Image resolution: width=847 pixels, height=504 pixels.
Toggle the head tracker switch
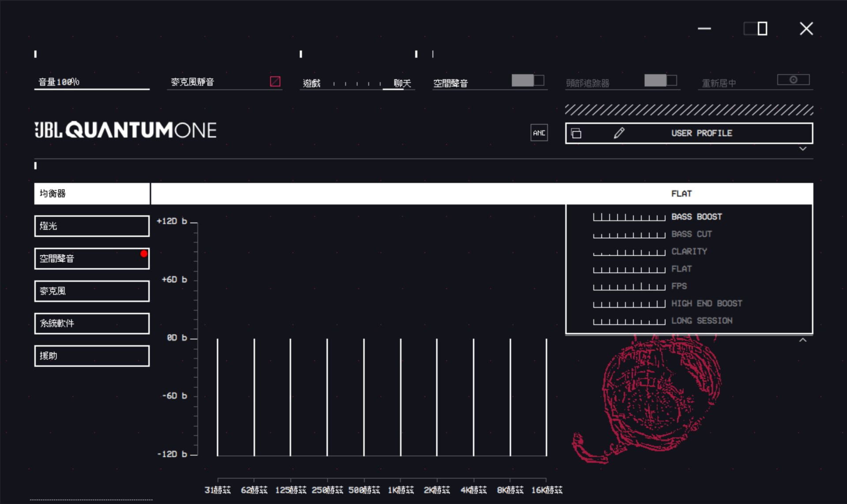click(x=660, y=80)
